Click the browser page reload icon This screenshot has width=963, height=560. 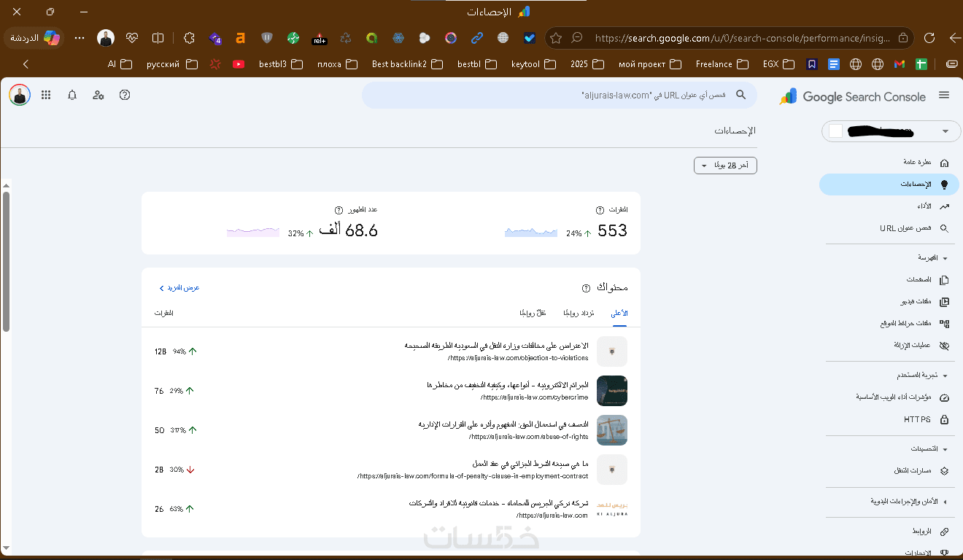point(929,38)
